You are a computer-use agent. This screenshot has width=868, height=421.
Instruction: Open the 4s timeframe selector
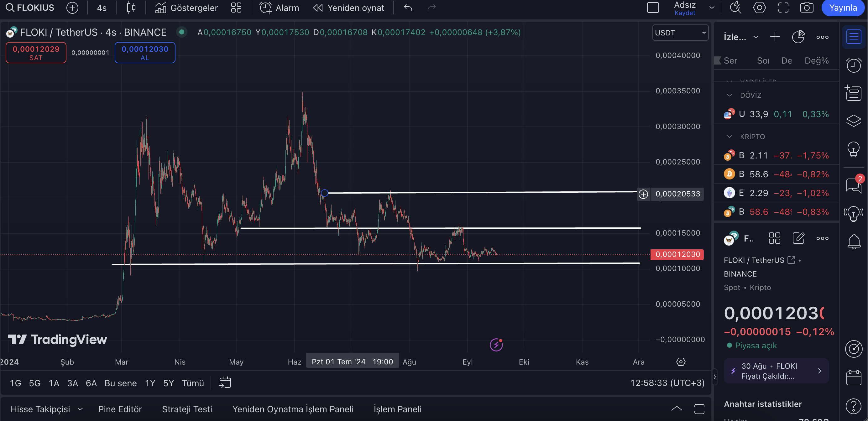click(x=102, y=8)
